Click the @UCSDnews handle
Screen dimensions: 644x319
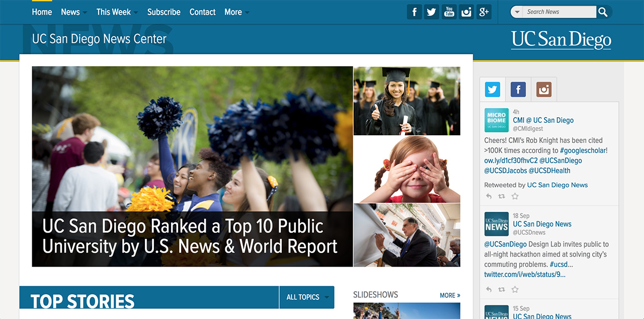[x=529, y=232]
